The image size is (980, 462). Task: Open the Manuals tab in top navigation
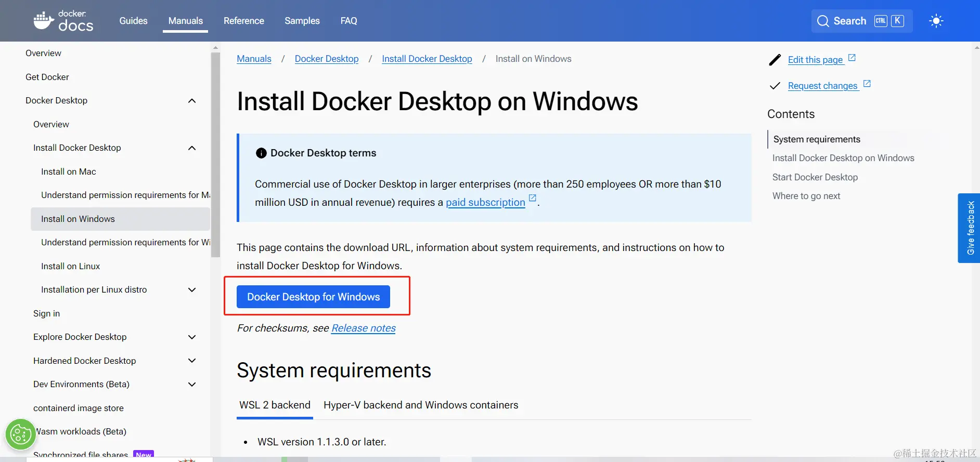[x=185, y=21]
